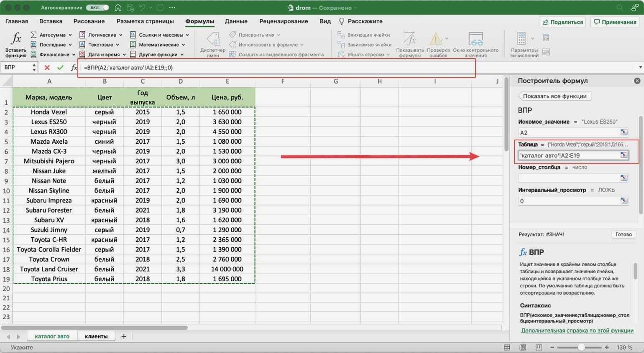
Task: Switch to the клиенты sheet tab
Action: [x=96, y=336]
